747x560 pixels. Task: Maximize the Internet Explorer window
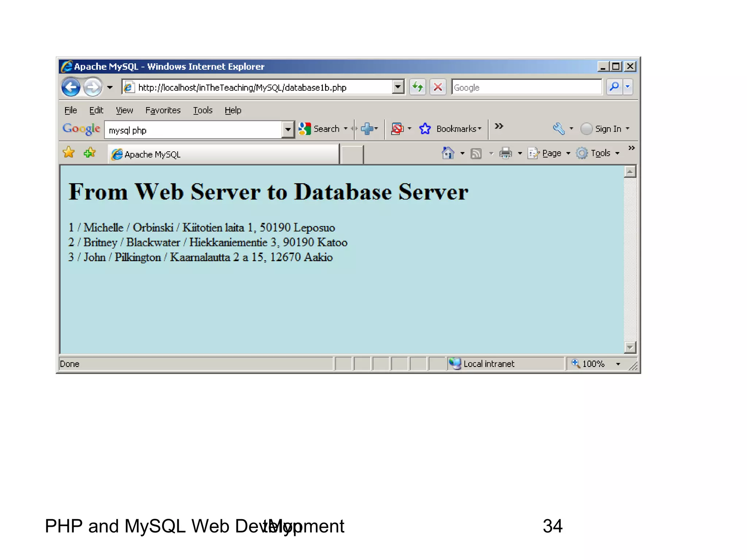tap(616, 66)
